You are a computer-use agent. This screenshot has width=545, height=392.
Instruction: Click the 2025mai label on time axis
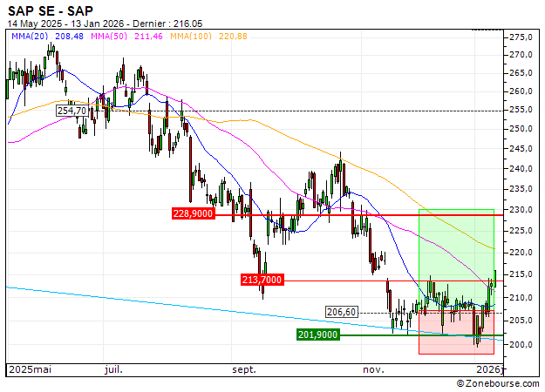pyautogui.click(x=29, y=369)
